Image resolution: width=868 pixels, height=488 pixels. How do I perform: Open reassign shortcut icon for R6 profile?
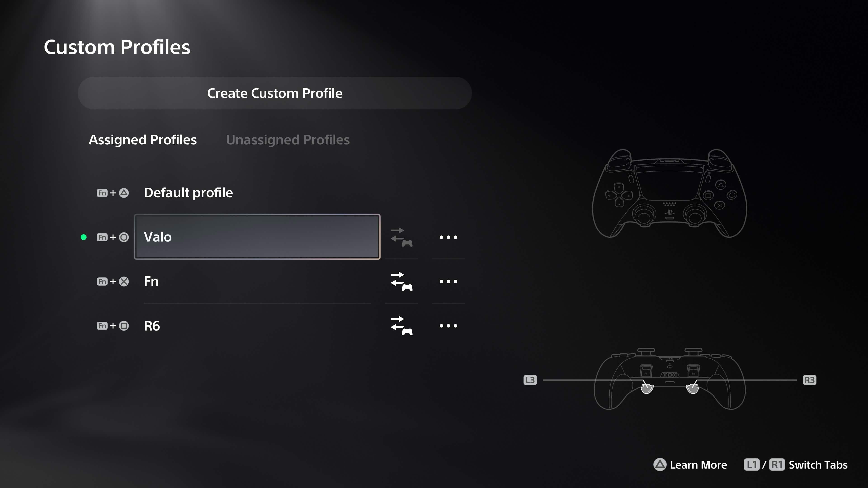pos(401,326)
